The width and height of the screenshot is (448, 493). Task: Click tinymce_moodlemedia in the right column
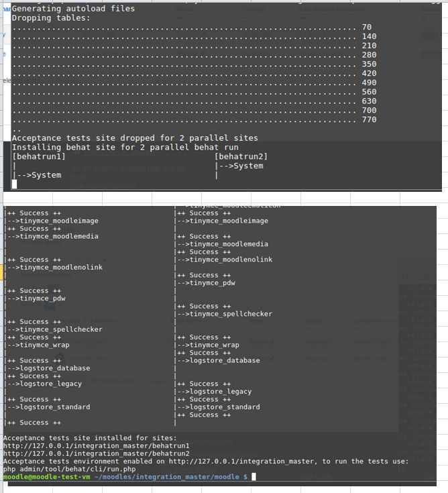click(x=229, y=244)
